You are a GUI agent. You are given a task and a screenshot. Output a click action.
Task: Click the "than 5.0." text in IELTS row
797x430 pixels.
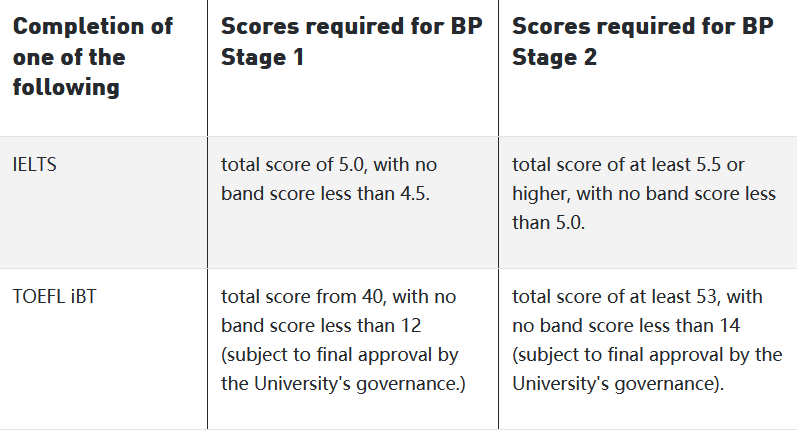548,222
